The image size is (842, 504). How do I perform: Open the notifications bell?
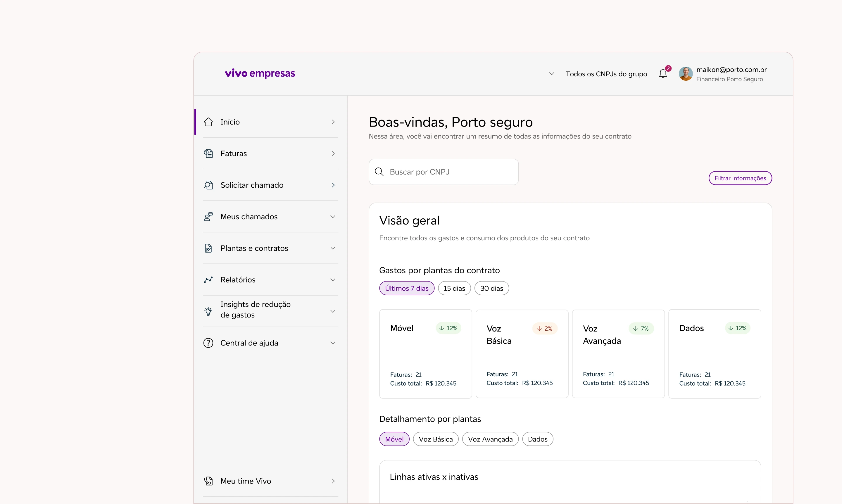click(663, 73)
